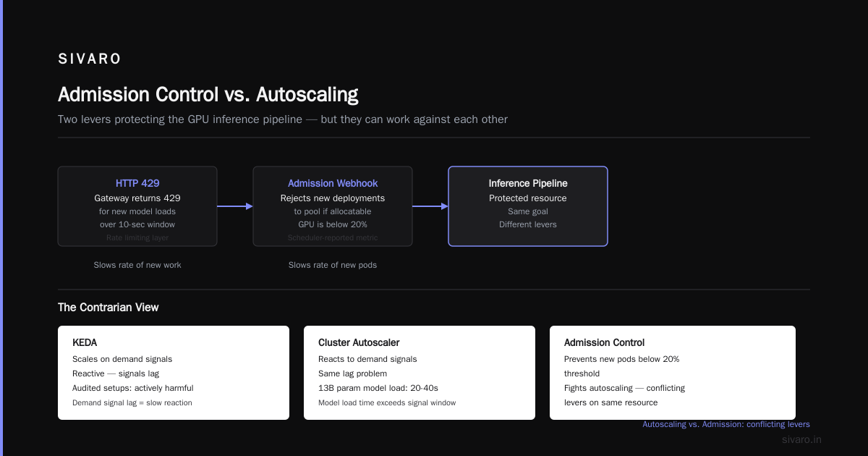
Task: Click 'Scheduler-reported metric' caption
Action: click(x=333, y=237)
